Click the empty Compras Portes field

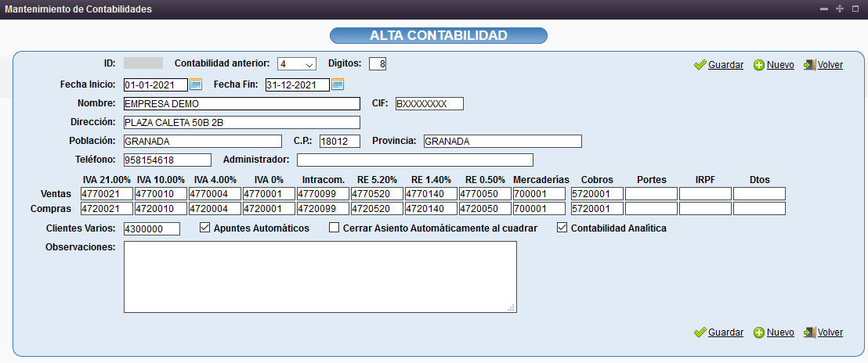point(652,209)
